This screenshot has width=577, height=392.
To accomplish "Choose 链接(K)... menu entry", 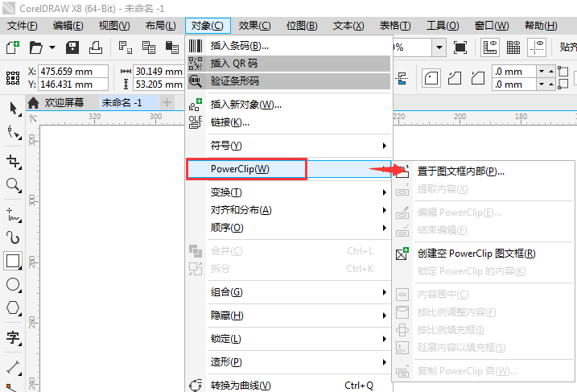I will click(289, 122).
